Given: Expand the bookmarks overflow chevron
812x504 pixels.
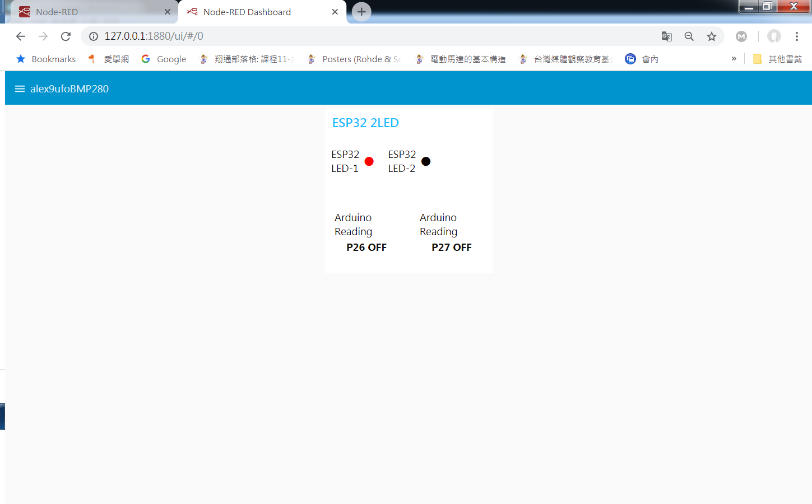Looking at the screenshot, I should point(734,58).
